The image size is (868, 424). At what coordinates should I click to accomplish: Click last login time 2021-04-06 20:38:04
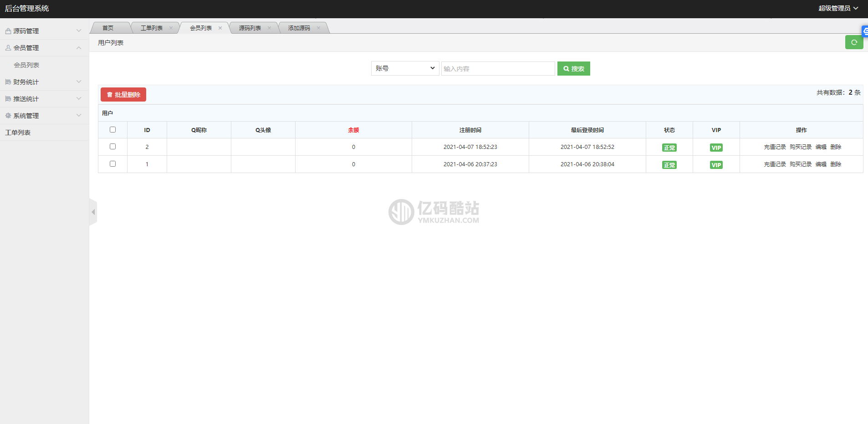click(x=587, y=164)
